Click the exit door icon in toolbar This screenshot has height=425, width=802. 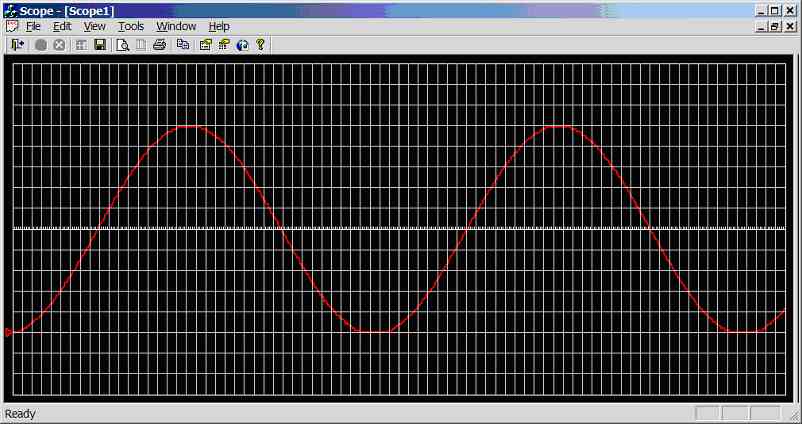17,45
